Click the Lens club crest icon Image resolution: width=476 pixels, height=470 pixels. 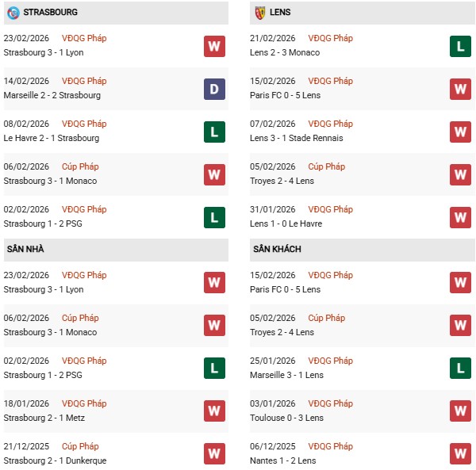point(259,13)
